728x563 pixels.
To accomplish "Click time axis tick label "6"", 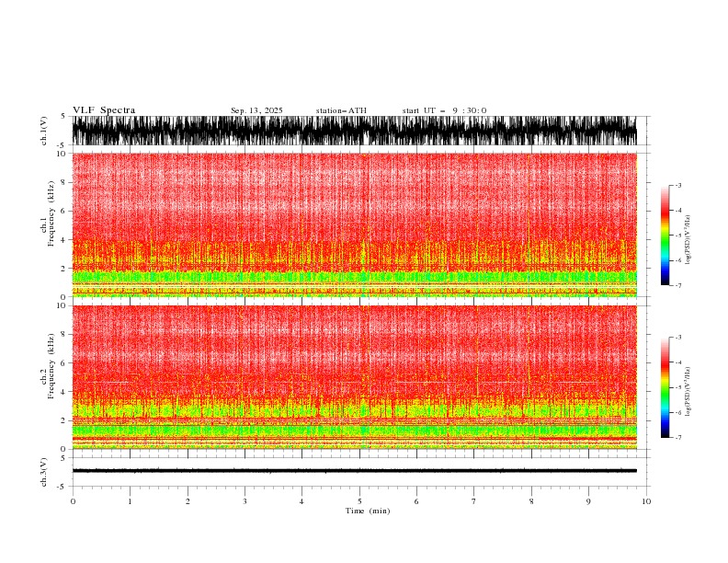I will (x=416, y=501).
